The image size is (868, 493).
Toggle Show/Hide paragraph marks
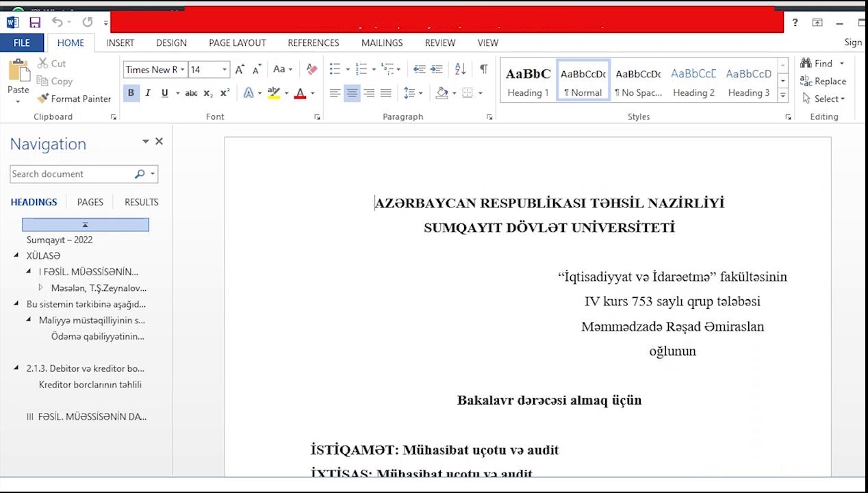click(483, 69)
